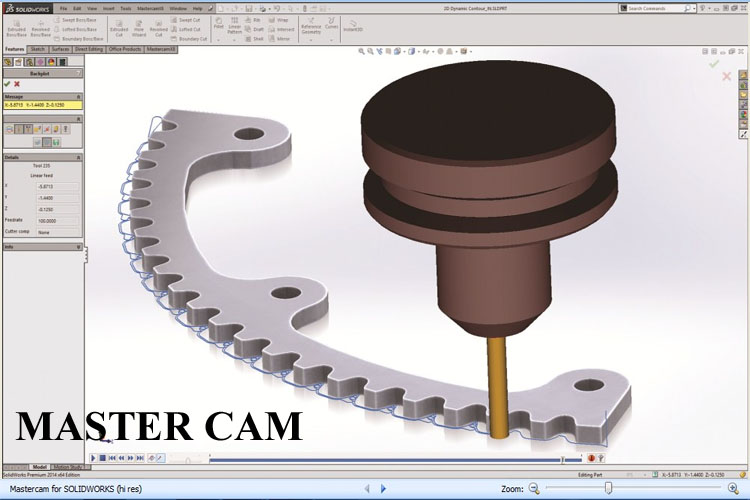Accept Backplot with green checkmark
750x500 pixels.
tap(7, 84)
